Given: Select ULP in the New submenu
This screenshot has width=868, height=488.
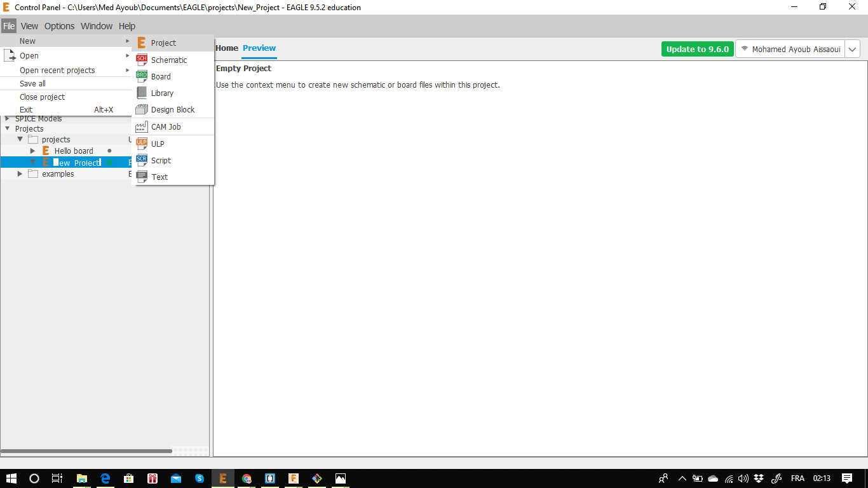Looking at the screenshot, I should [x=173, y=144].
